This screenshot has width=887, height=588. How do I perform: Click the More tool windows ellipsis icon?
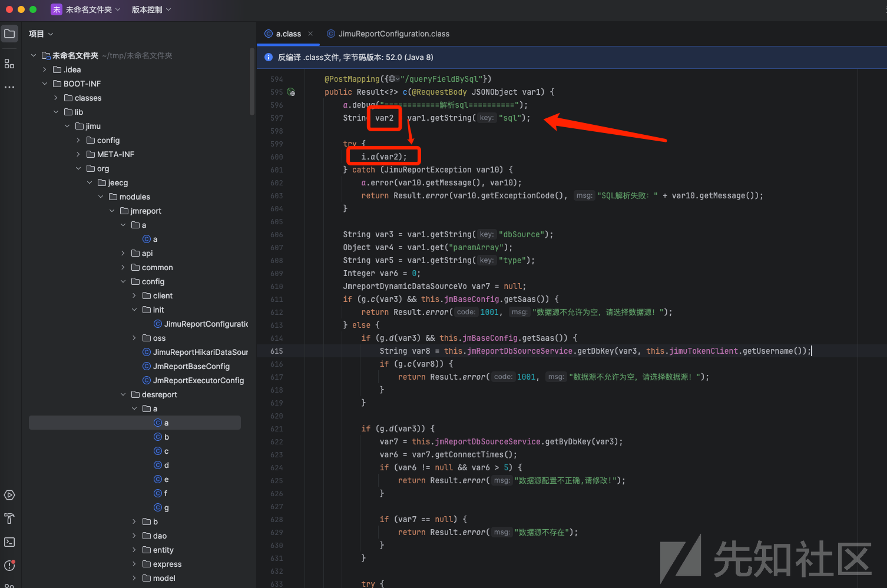9,87
